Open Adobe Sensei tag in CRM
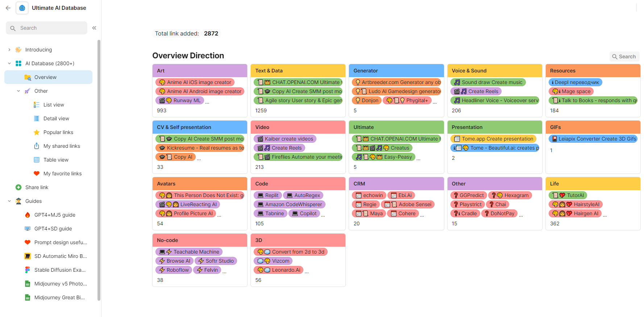Image resolution: width=644 pixels, height=317 pixels. click(408, 204)
